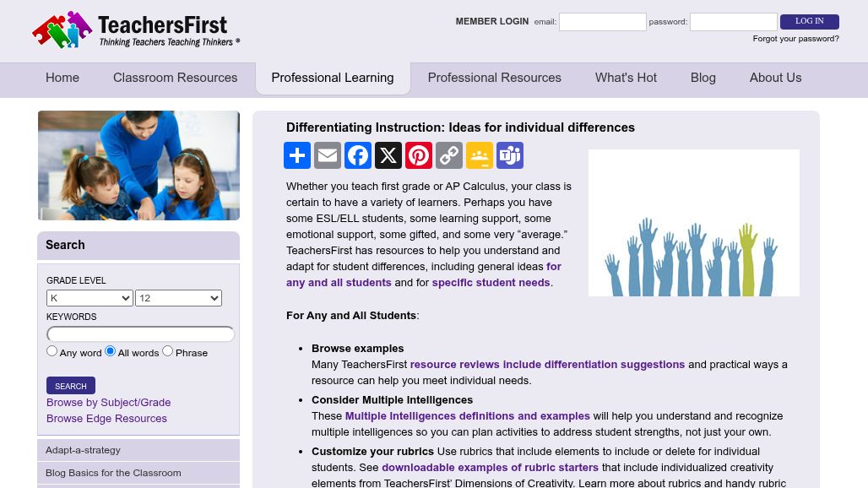Go to the What's Hot tab
This screenshot has width=868, height=488.
(626, 78)
